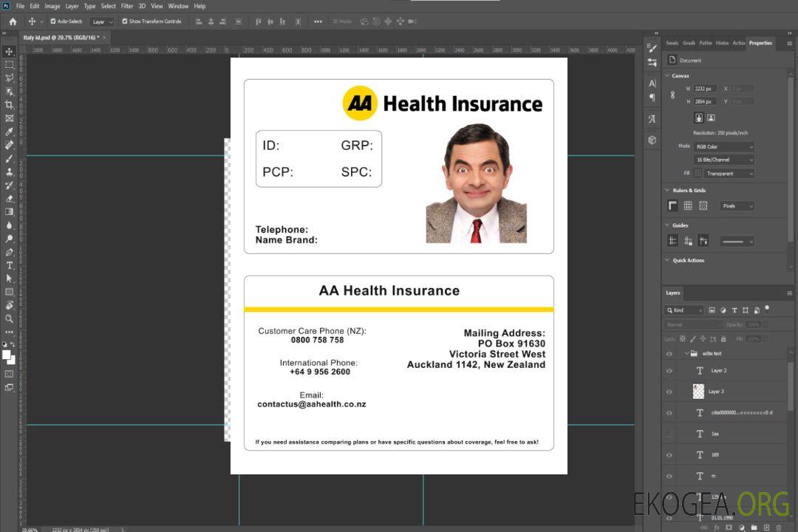Screen dimensions: 798x532
Task: Select the Eyedropper tool
Action: [9, 132]
